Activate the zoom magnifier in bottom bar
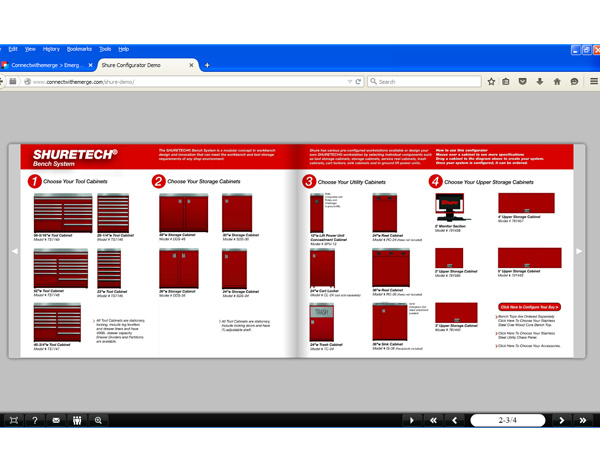 (98, 420)
